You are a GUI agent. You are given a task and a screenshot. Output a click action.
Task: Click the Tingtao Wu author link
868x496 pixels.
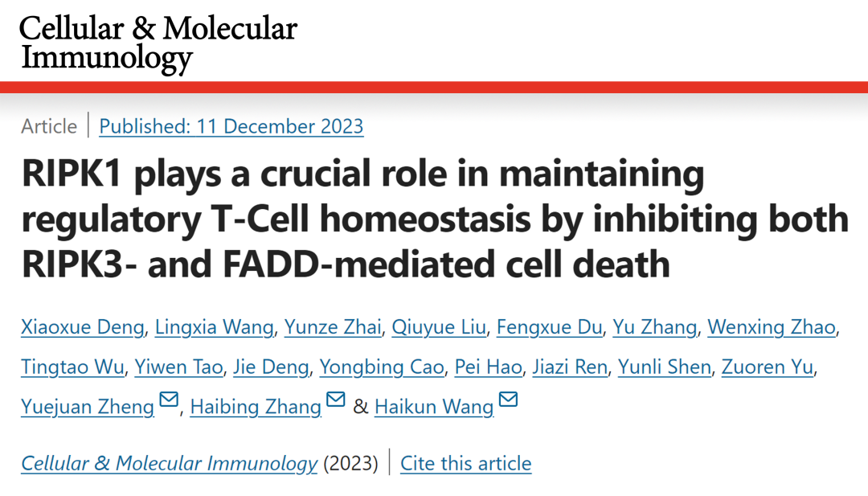click(x=72, y=367)
